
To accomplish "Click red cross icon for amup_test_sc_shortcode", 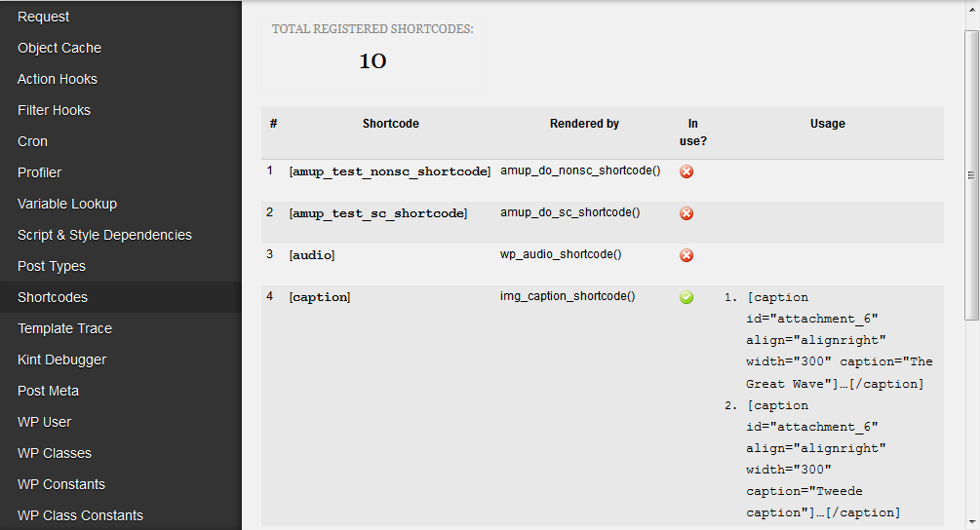I will [686, 213].
